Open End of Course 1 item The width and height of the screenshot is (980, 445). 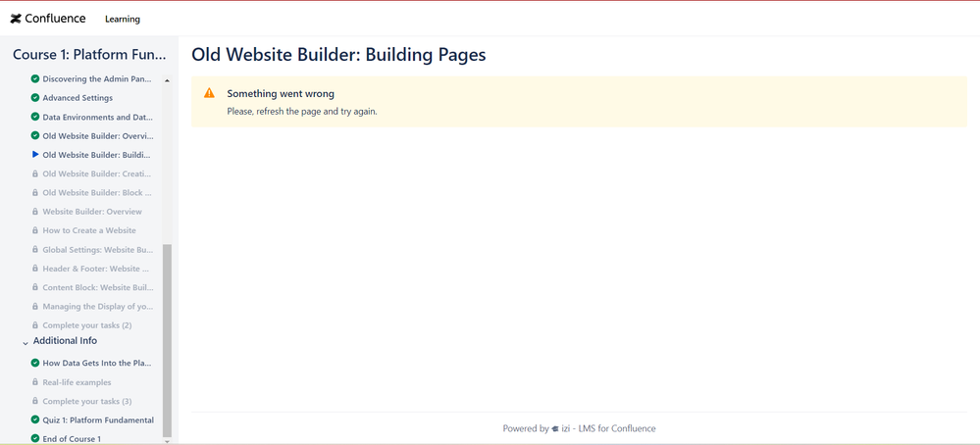(x=72, y=439)
